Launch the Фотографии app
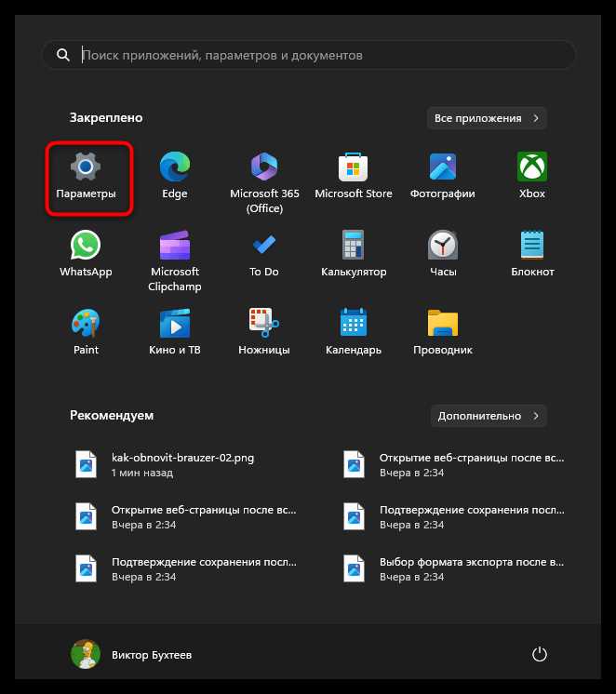The width and height of the screenshot is (616, 694). (442, 176)
